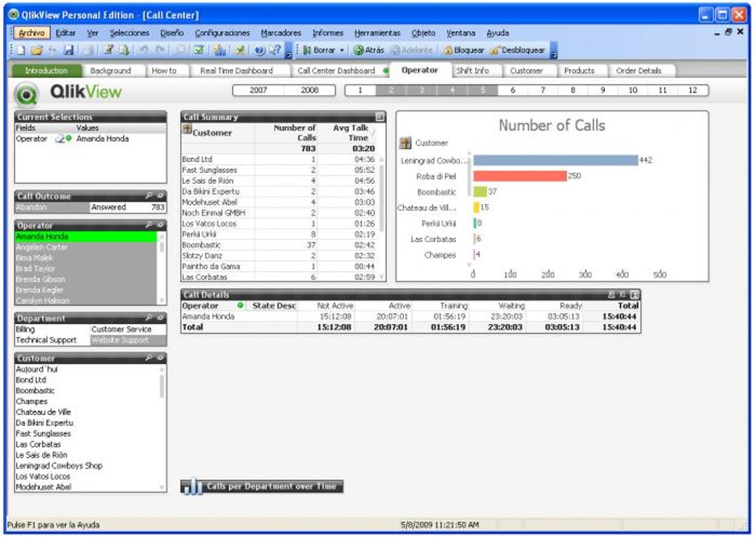Click the Current Selections checkmark toolbar icon

coord(199,50)
